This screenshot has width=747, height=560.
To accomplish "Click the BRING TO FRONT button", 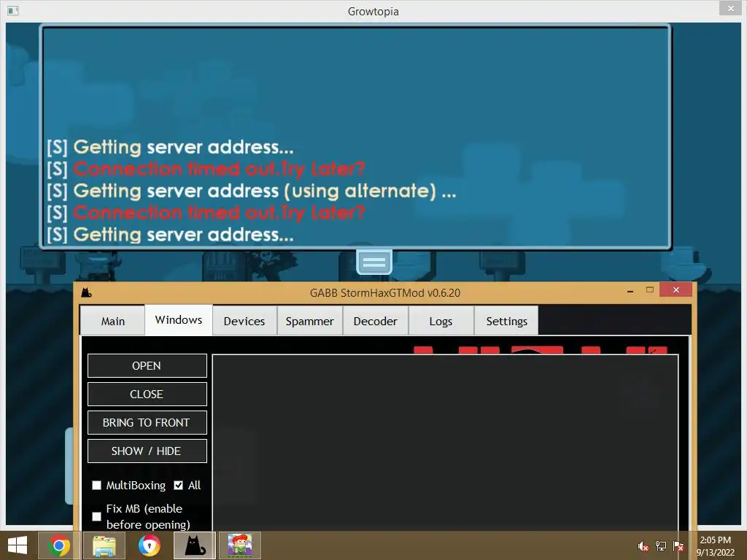I will pyautogui.click(x=147, y=423).
